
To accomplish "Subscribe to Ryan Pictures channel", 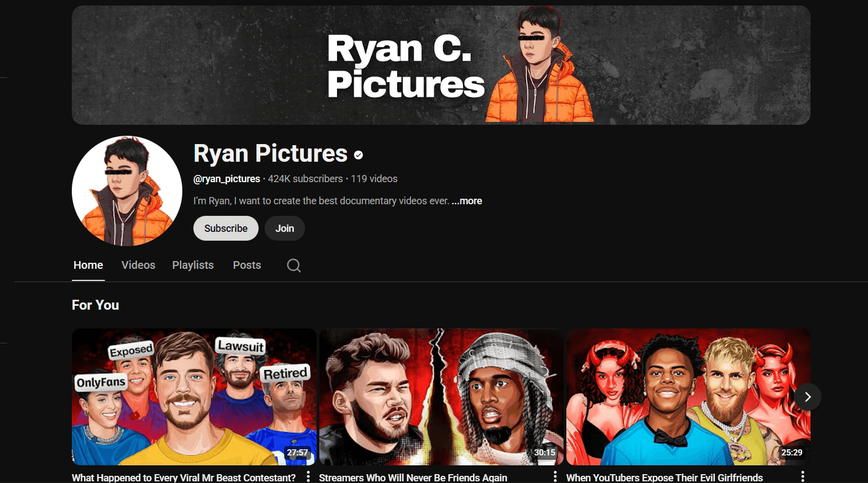I will (x=226, y=228).
